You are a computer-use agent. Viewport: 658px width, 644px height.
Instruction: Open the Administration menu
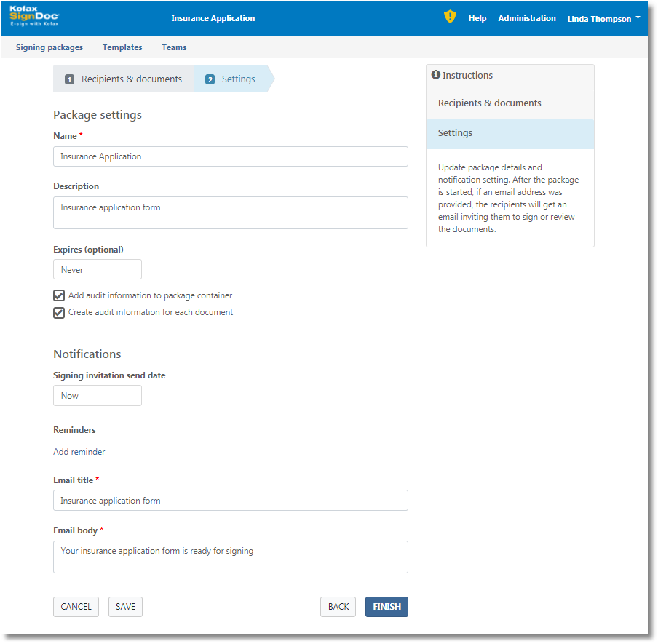click(x=526, y=18)
